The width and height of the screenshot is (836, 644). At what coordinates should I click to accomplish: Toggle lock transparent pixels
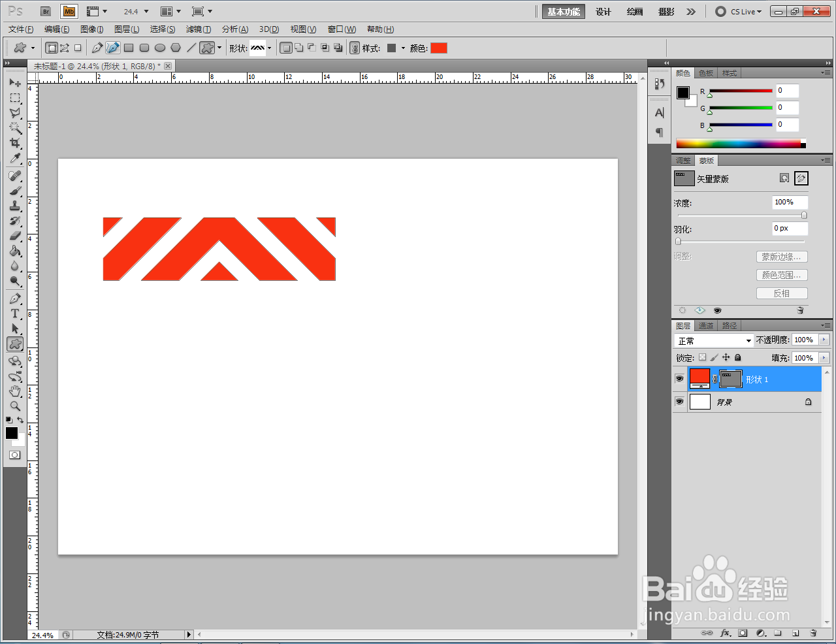702,357
